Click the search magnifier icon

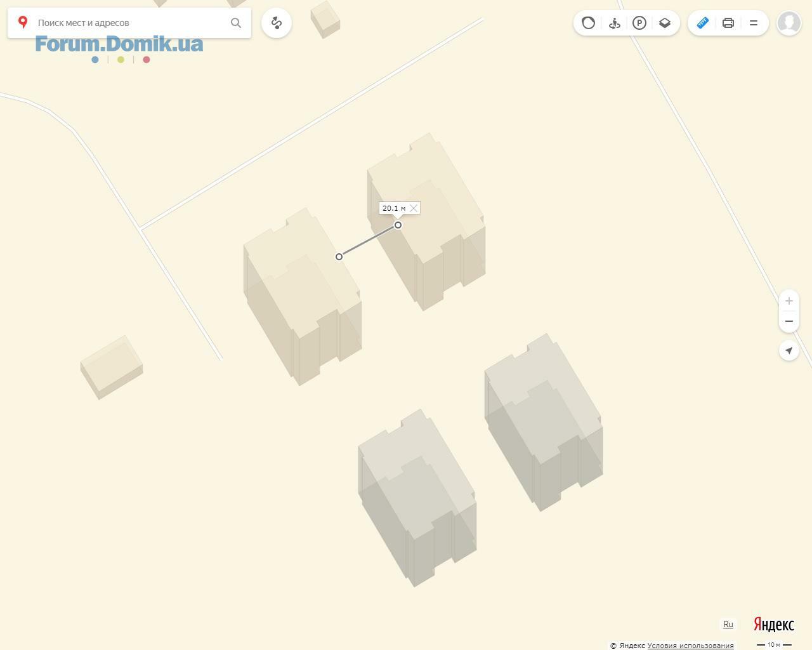click(x=236, y=23)
